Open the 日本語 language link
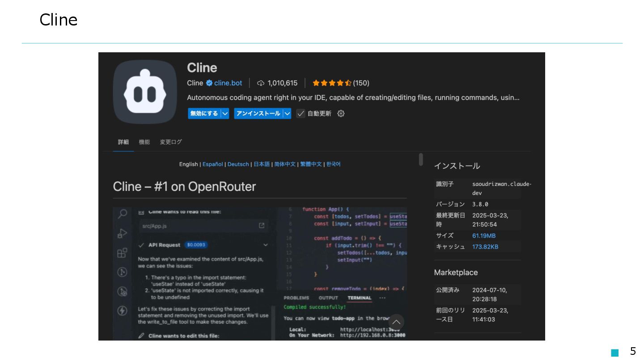Image resolution: width=644 pixels, height=362 pixels. pyautogui.click(x=262, y=164)
